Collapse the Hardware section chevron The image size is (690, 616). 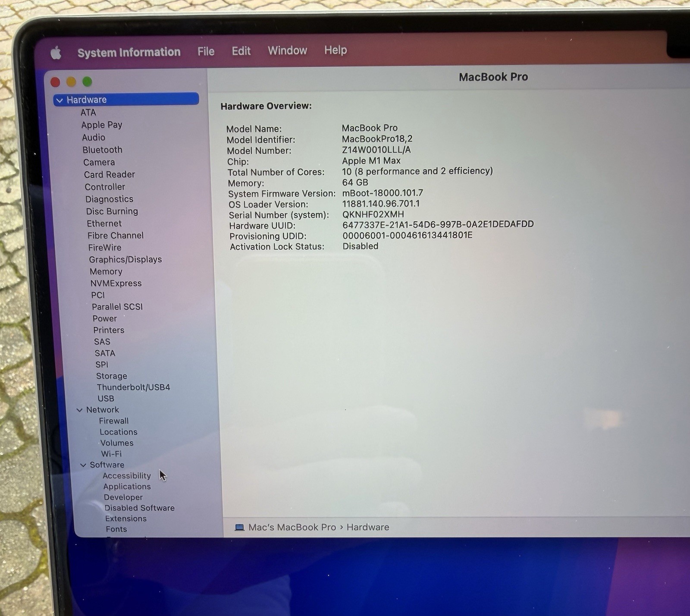(60, 101)
